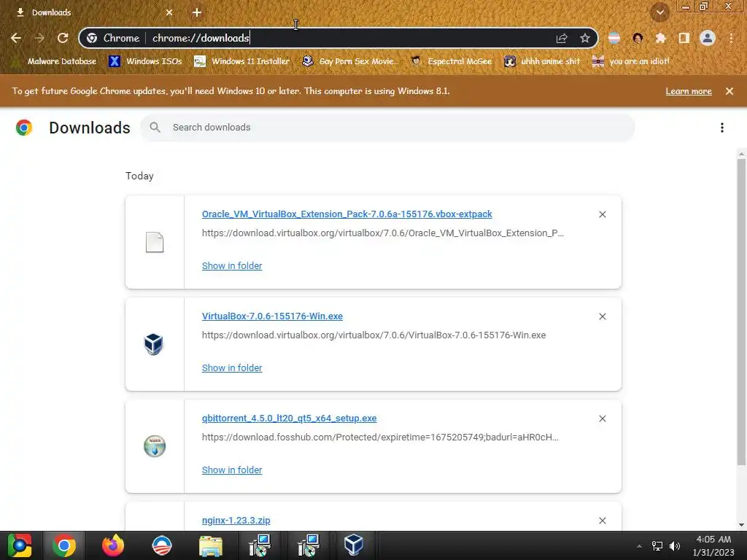Open the Windows ISOs bookmark
Image resolution: width=747 pixels, height=560 pixels.
click(145, 61)
